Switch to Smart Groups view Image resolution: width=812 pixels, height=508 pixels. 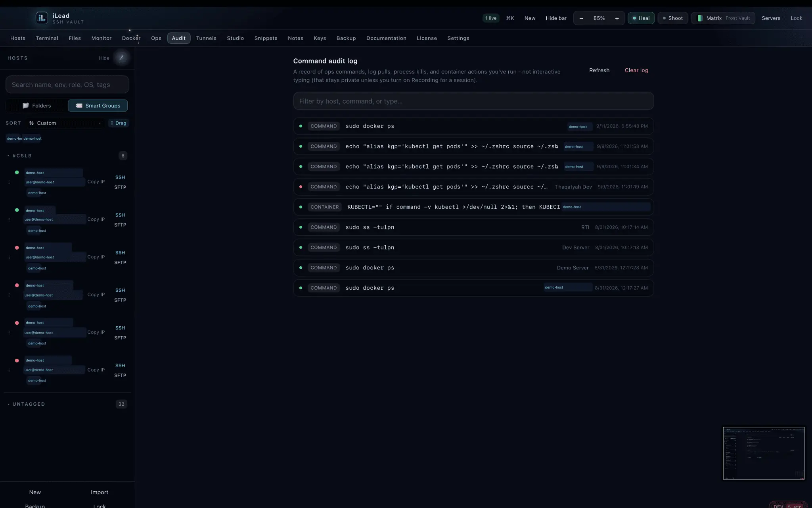pos(98,106)
